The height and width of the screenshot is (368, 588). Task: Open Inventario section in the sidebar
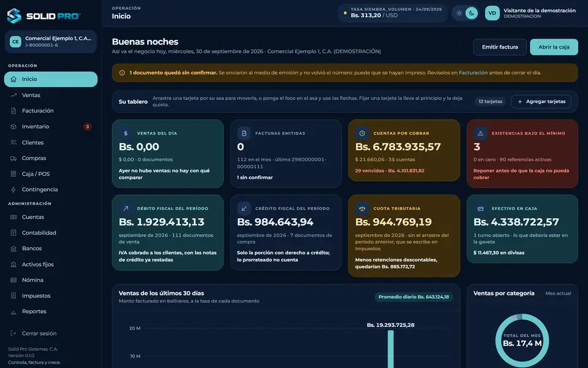click(x=51, y=126)
